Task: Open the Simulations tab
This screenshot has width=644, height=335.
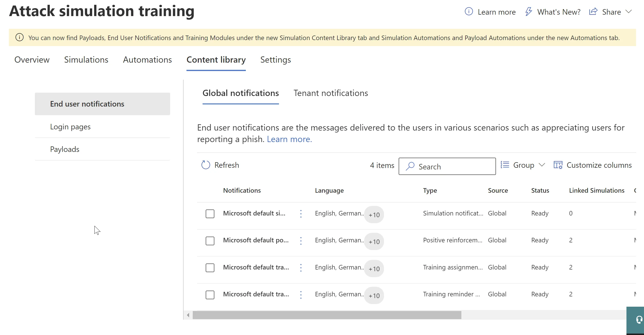Action: point(86,60)
